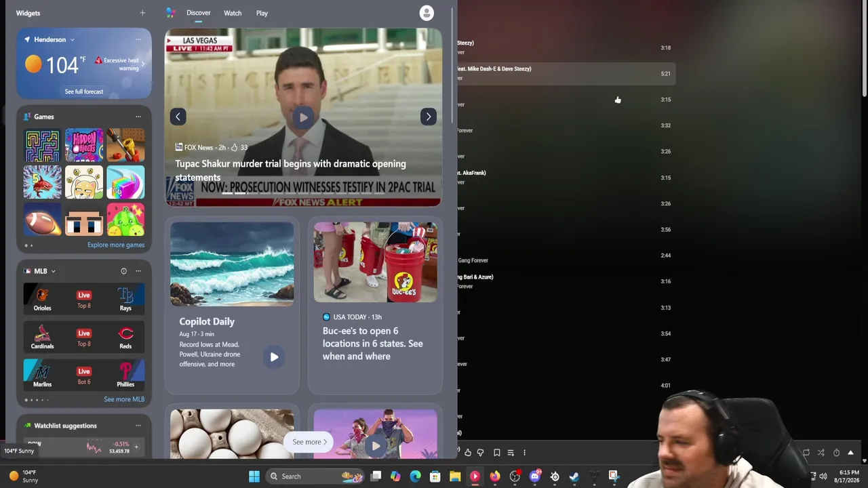
Task: Open the Windows Start menu
Action: (254, 476)
